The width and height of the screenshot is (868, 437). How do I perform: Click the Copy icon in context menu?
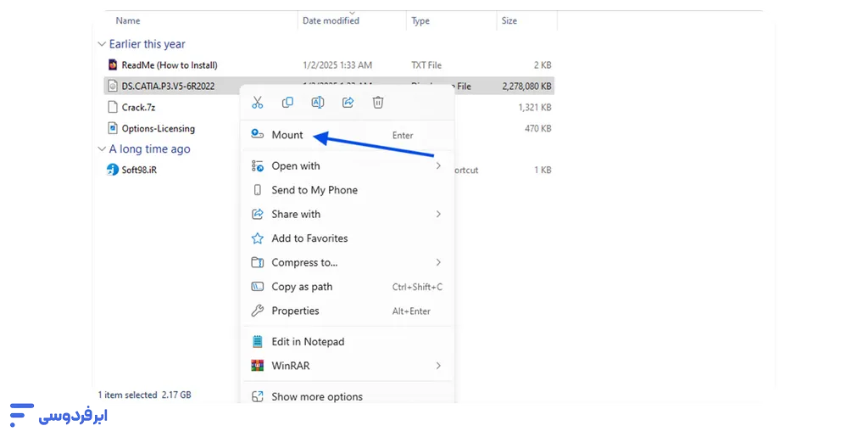(287, 103)
